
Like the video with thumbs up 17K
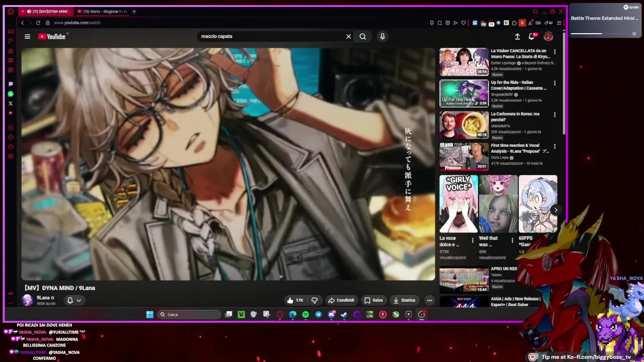[x=295, y=300]
